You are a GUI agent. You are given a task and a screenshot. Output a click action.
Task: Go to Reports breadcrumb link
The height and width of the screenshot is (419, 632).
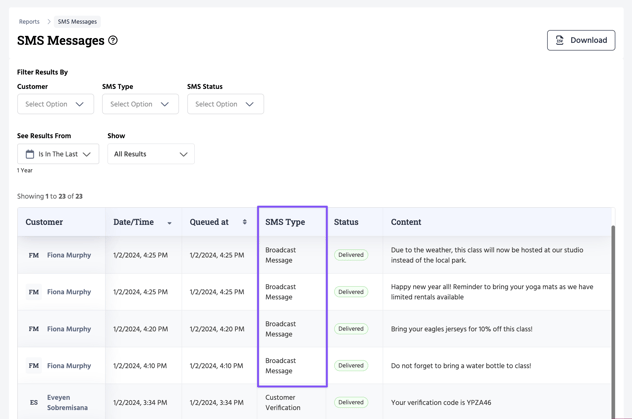[x=29, y=21]
